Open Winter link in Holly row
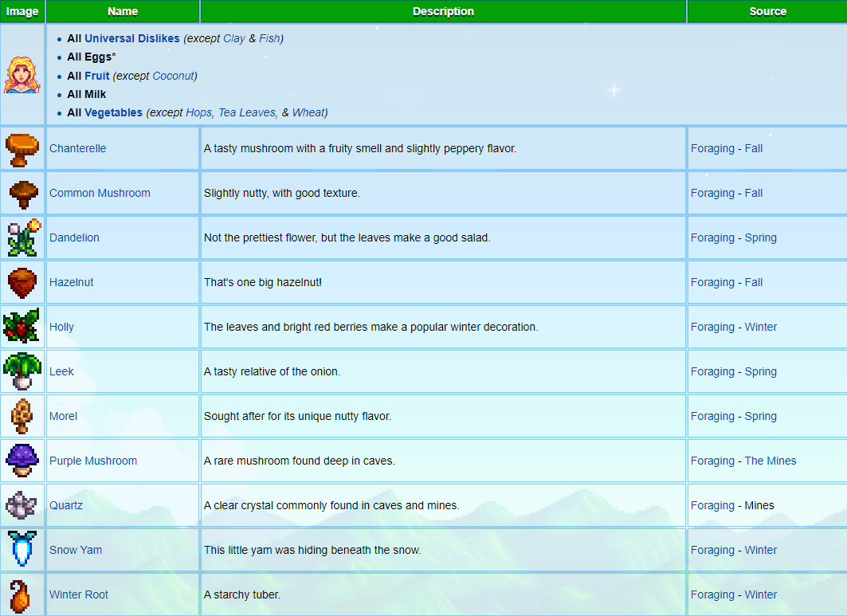Viewport: 847px width, 616px height. click(x=761, y=327)
